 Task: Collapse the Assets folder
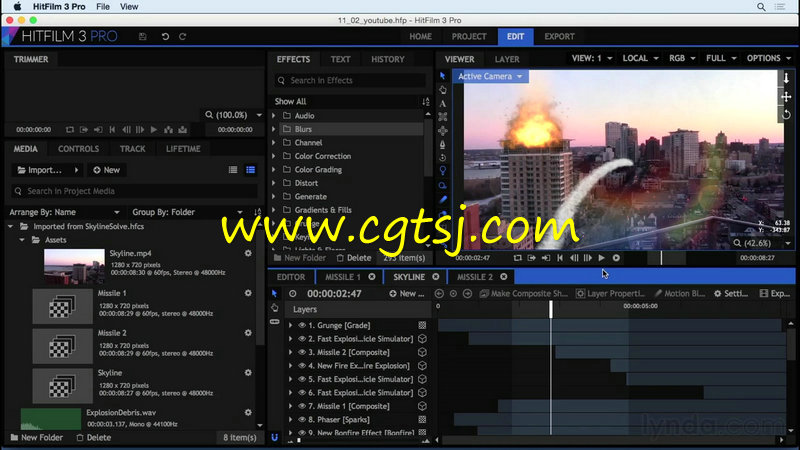tap(22, 240)
